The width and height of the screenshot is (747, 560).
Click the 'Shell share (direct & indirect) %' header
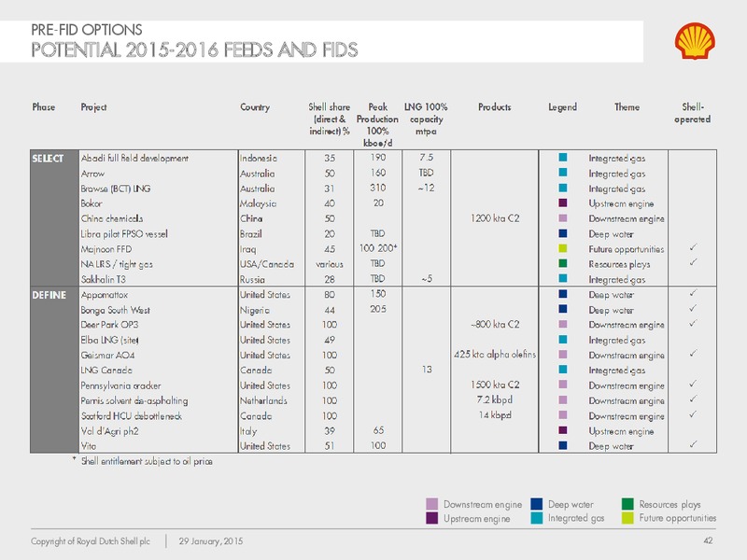tap(330, 119)
